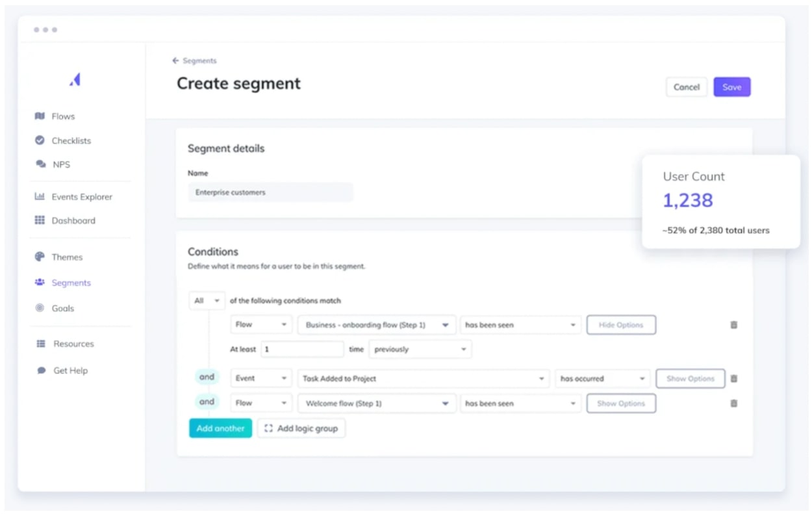The height and width of the screenshot is (514, 812).
Task: Click the 1,238 user count value
Action: 688,200
